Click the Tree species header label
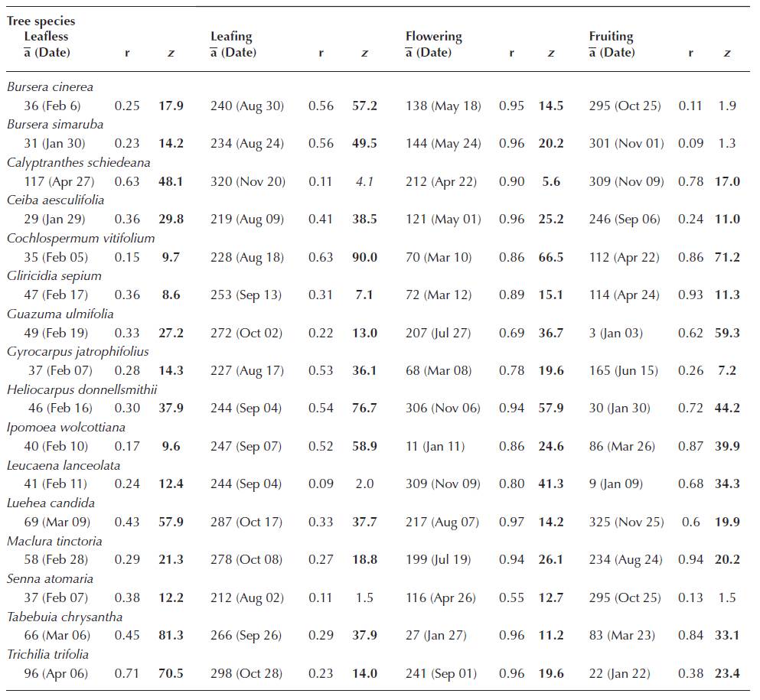Viewport: 760px width, 700px height. coord(41,21)
